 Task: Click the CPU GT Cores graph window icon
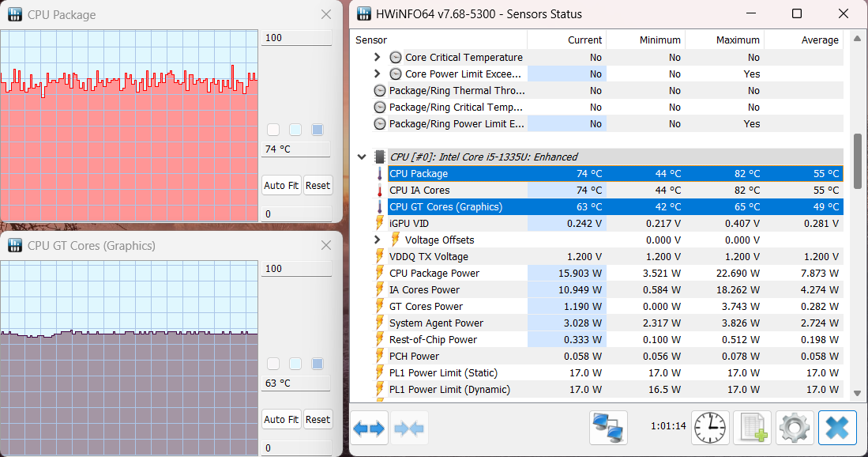(15, 245)
